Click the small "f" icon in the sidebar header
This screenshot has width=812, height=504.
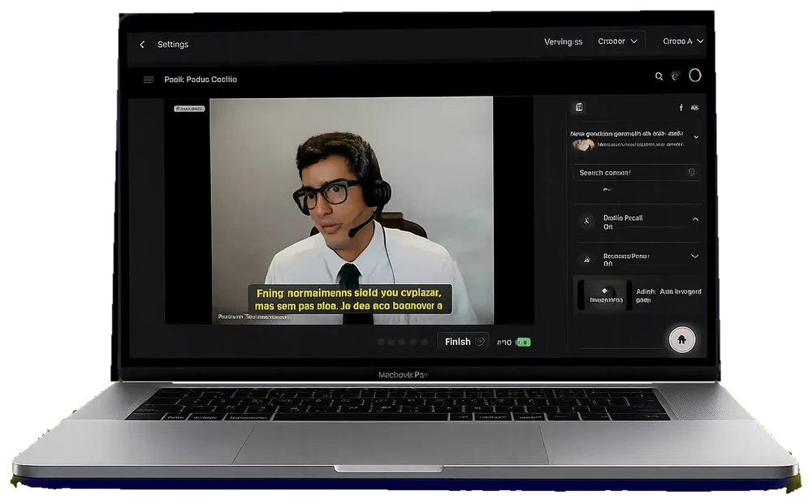coord(681,108)
